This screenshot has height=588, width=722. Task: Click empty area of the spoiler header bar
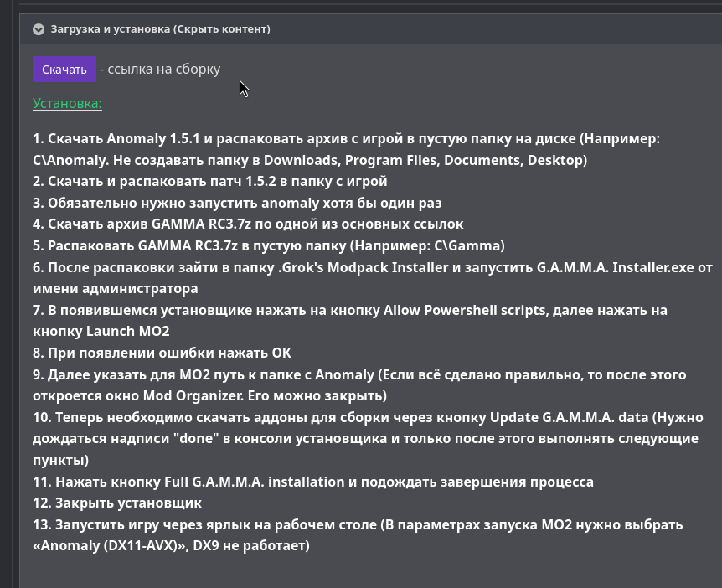pyautogui.click(x=493, y=29)
